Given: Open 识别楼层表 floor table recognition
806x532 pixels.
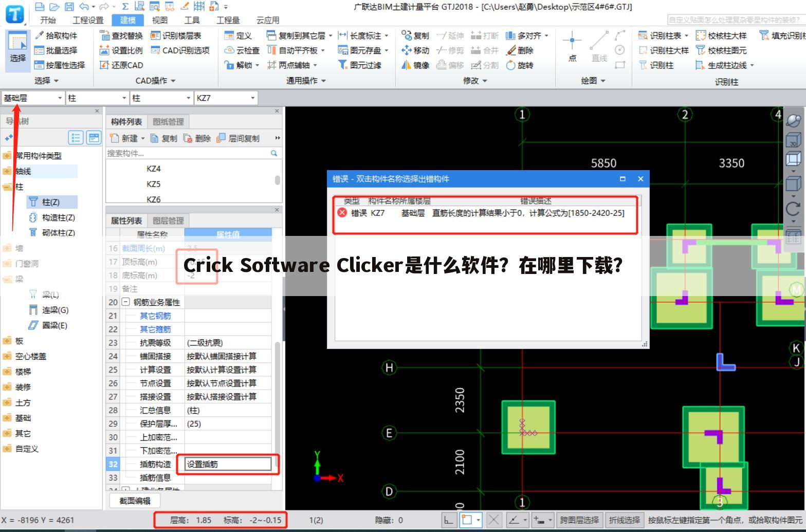Looking at the screenshot, I should (x=176, y=35).
